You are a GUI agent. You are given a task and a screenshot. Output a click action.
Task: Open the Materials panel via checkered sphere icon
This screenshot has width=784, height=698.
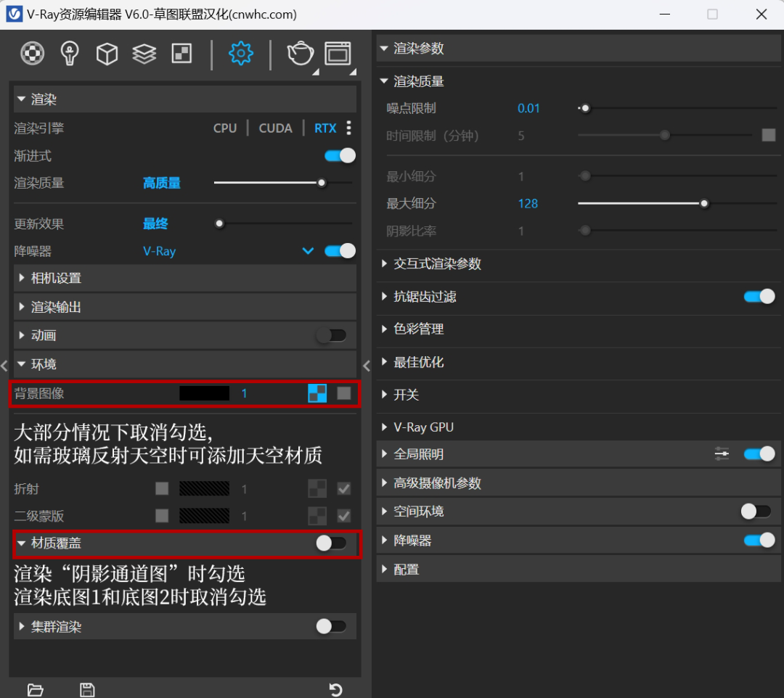32,54
